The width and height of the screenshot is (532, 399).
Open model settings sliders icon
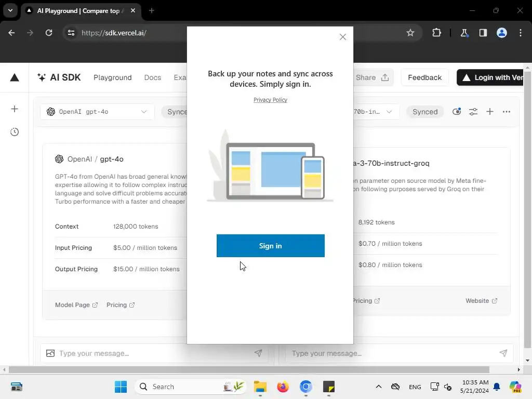coord(473,112)
